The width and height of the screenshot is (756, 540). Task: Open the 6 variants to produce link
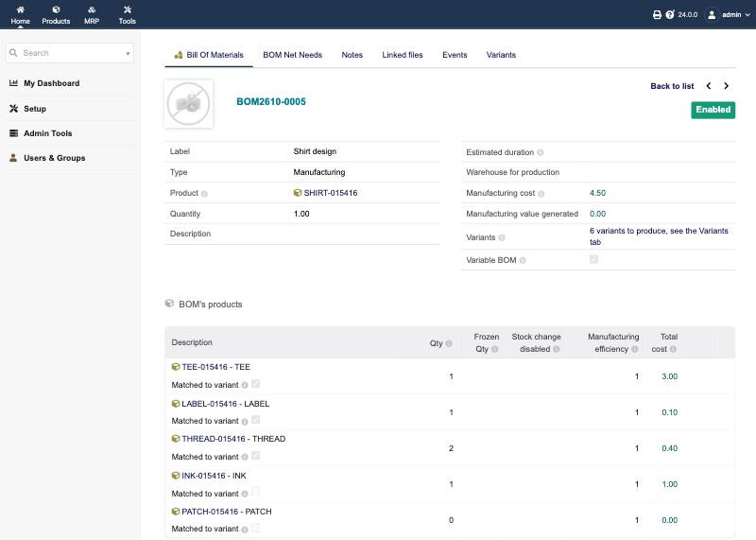[659, 236]
